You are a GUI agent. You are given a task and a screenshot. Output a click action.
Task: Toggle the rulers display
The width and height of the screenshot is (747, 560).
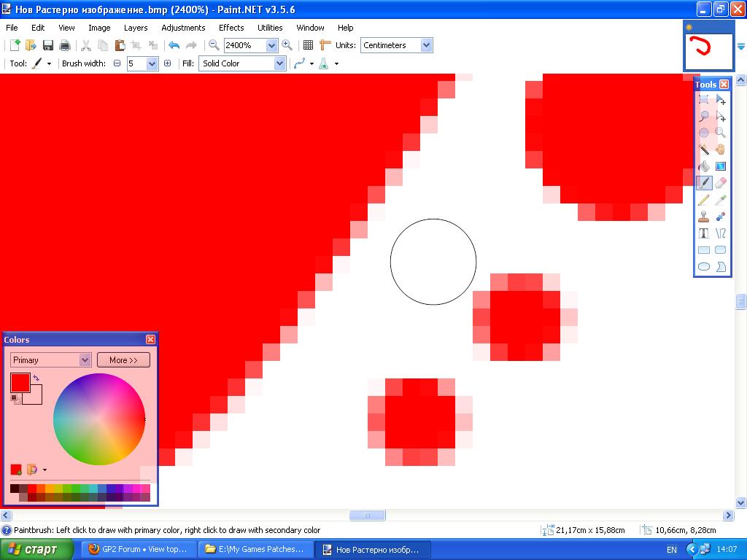(x=325, y=45)
